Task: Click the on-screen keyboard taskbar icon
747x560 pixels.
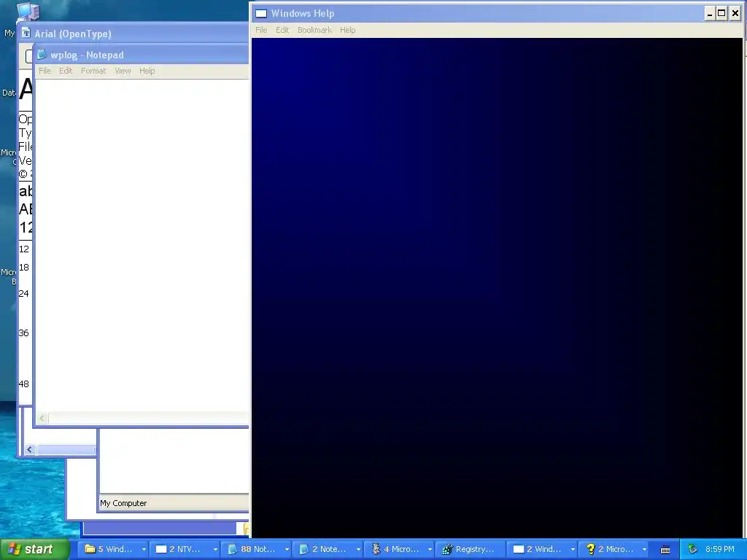Action: (x=665, y=550)
